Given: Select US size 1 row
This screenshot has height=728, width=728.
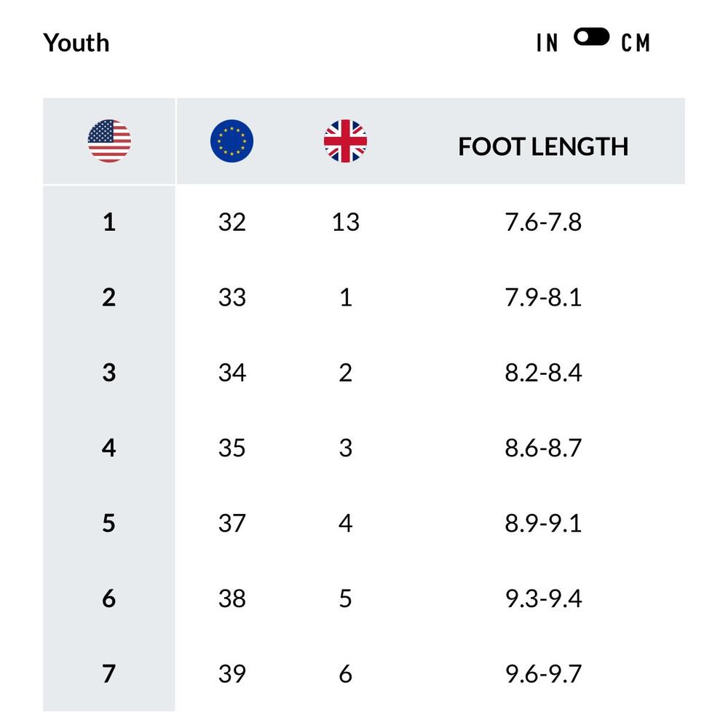Looking at the screenshot, I should (109, 222).
